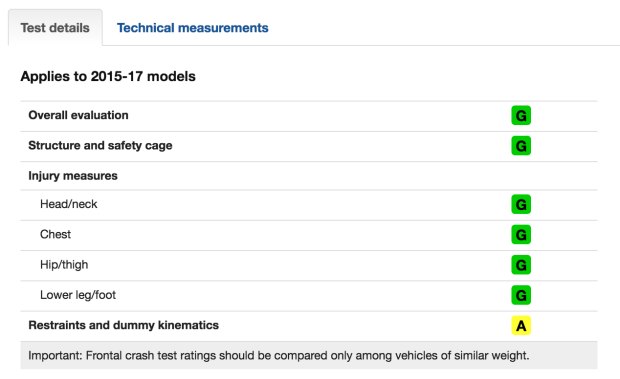This screenshot has height=379, width=620.
Task: Click the Lower leg/foot G rating icon
Action: [x=521, y=295]
